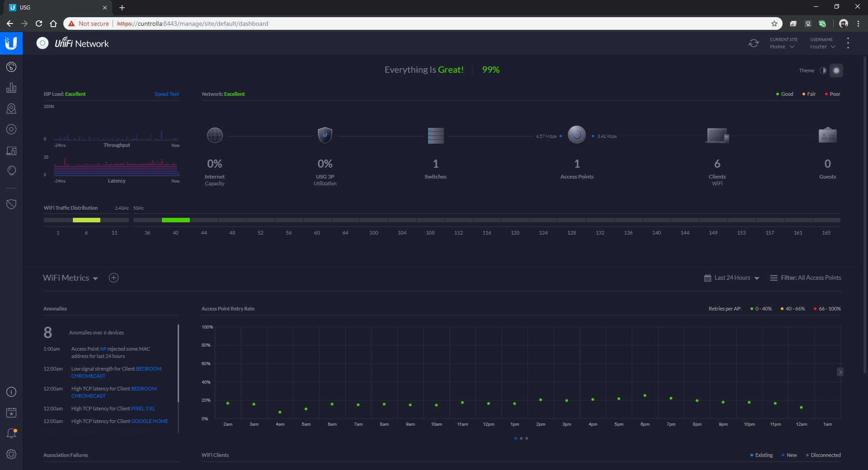Run a Speed Test
Screen dimensions: 868x470
(x=166, y=94)
